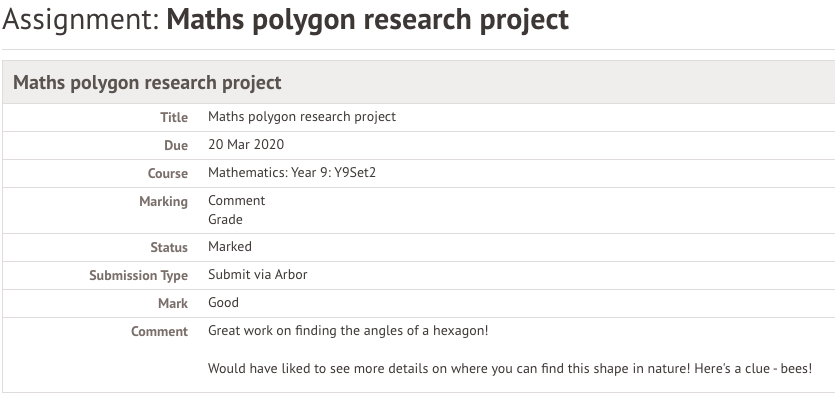Click the Comment row label at the bottom
Screen dimensions: 835x402
pos(159,332)
